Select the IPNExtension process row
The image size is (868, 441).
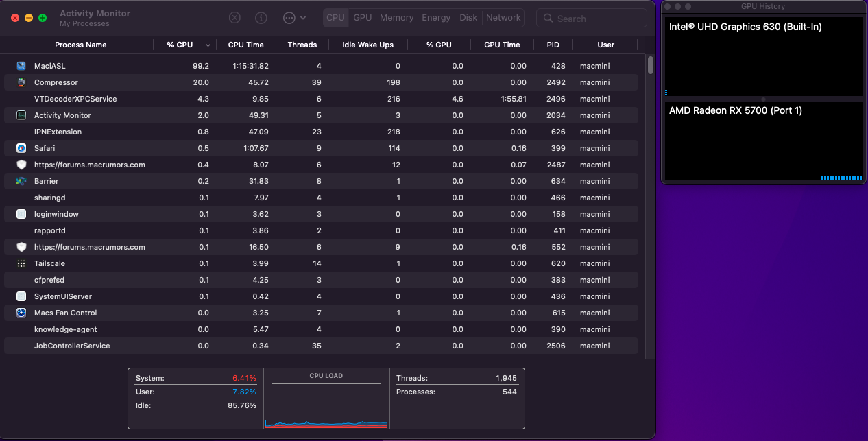tap(322, 132)
